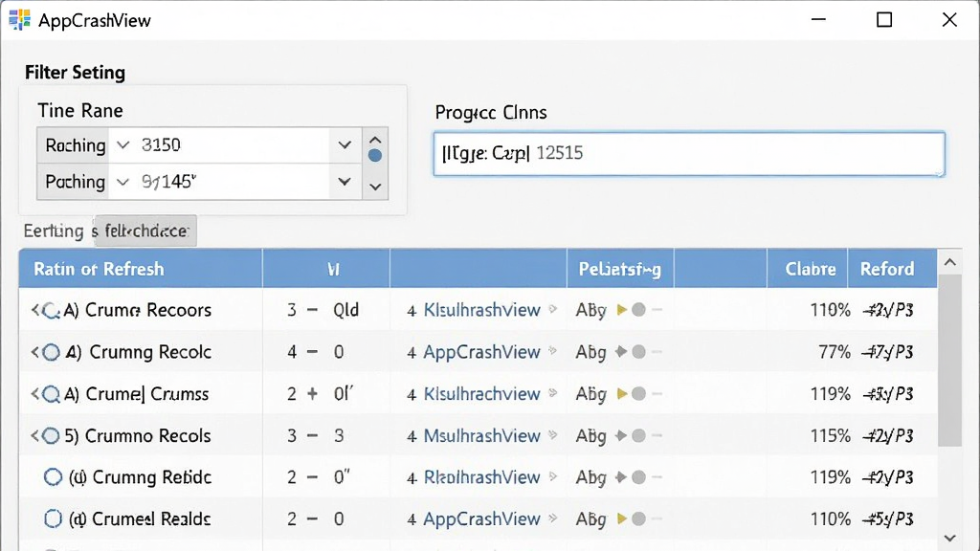Click the Abg cell in Crumng Reƀidc row
Image resolution: width=980 pixels, height=551 pixels.
(x=590, y=478)
